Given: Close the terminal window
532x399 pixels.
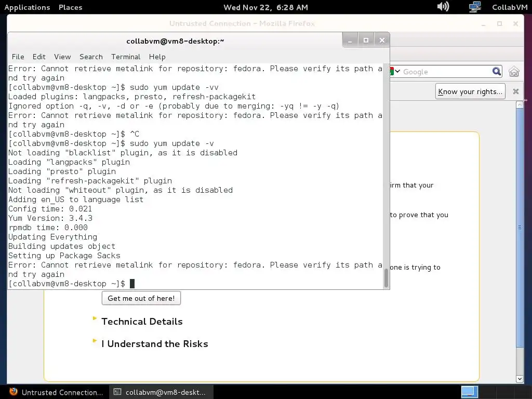Looking at the screenshot, I should tap(382, 41).
